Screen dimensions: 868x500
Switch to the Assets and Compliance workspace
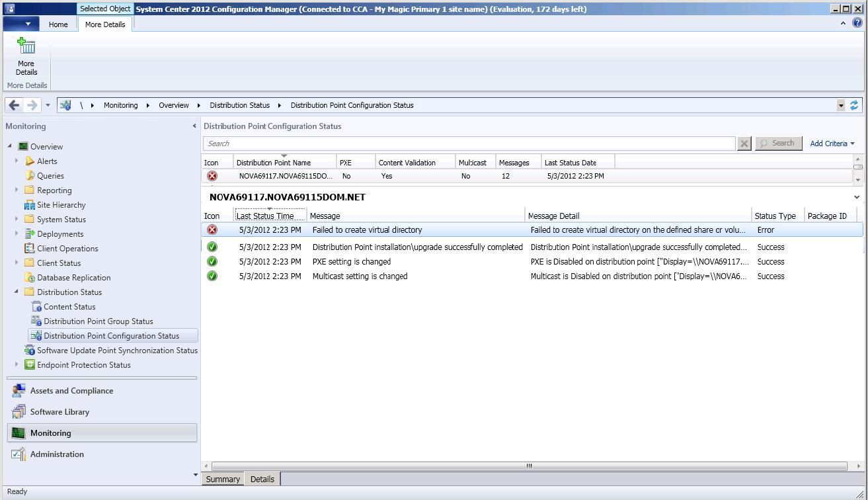(x=71, y=390)
